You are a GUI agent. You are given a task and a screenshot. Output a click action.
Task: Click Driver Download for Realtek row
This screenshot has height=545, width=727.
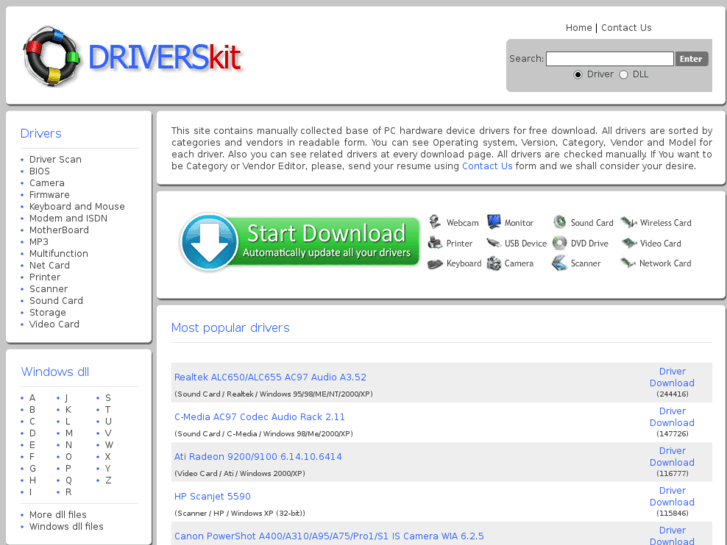[x=672, y=377]
